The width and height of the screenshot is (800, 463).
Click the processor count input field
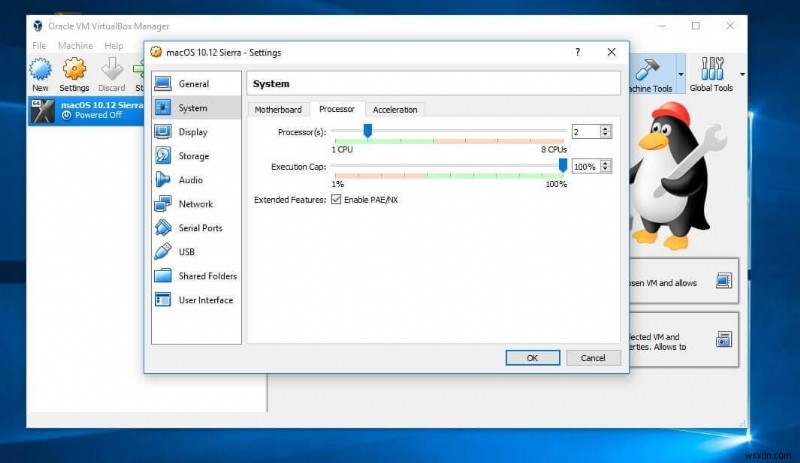point(586,132)
